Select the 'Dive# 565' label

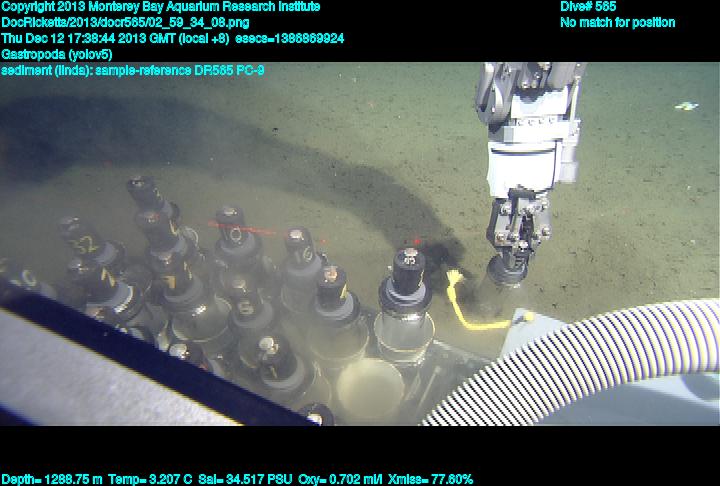(588, 7)
